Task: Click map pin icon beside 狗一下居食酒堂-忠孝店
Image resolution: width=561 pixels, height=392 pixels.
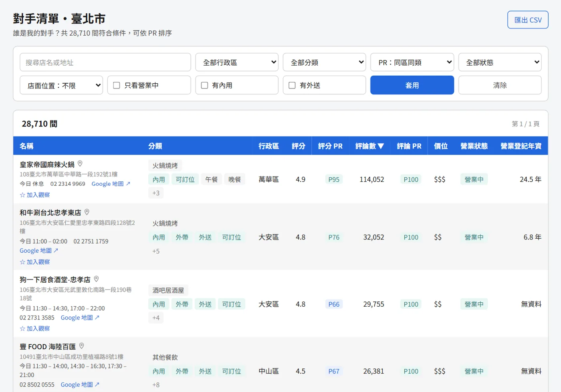Action: click(96, 279)
